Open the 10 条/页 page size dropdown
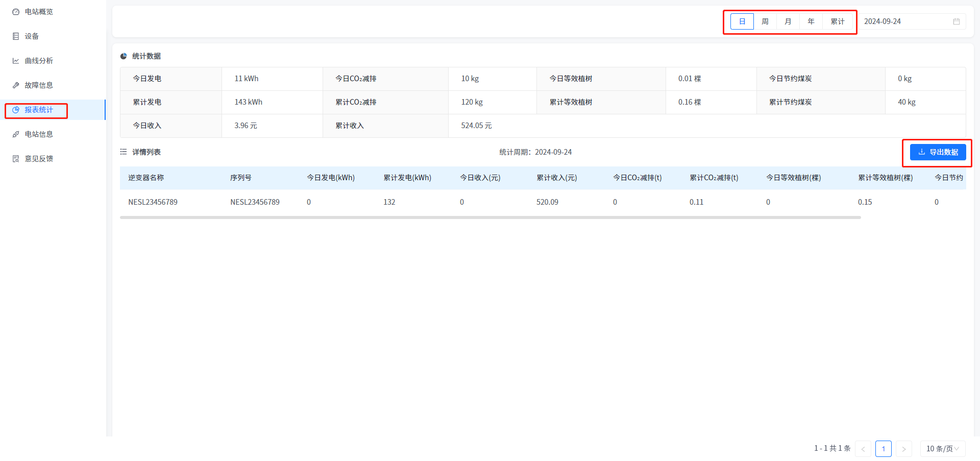Viewport: 980px width, 461px height. pyautogui.click(x=942, y=449)
